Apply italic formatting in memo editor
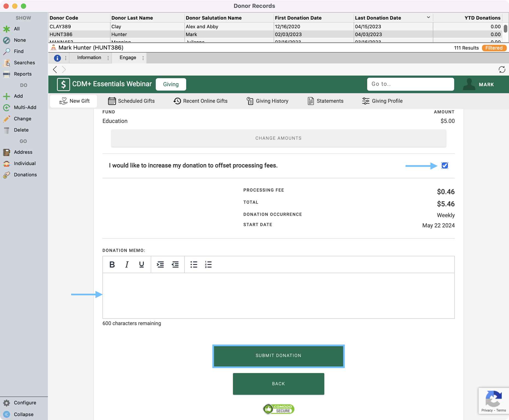509x420 pixels. tap(127, 264)
